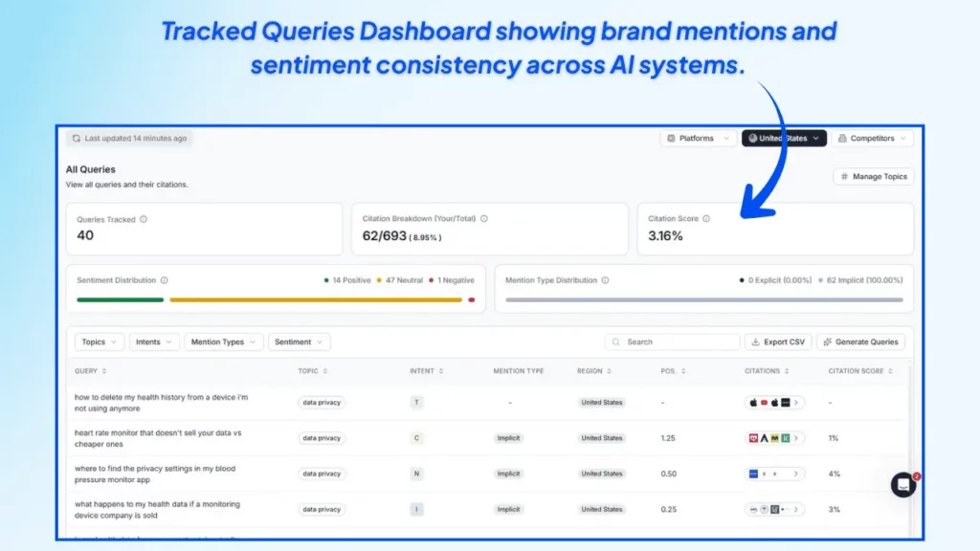
Task: Open the Platforms dropdown
Action: point(698,138)
